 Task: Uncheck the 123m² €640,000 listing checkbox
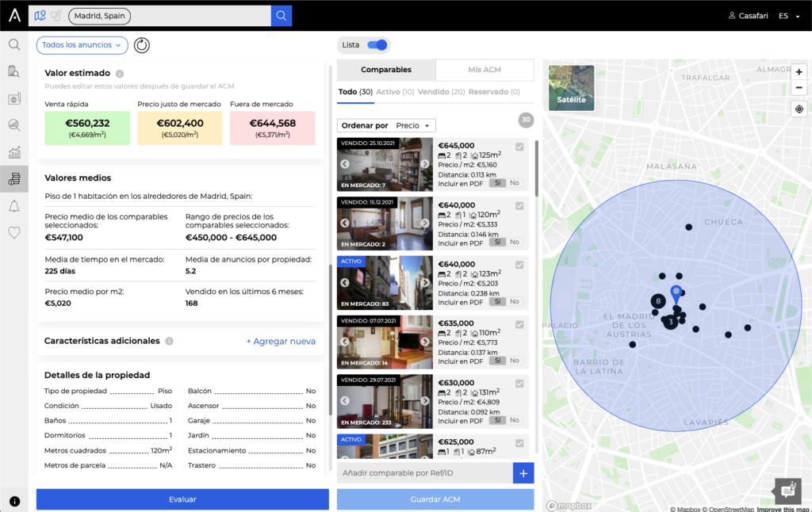(x=519, y=265)
